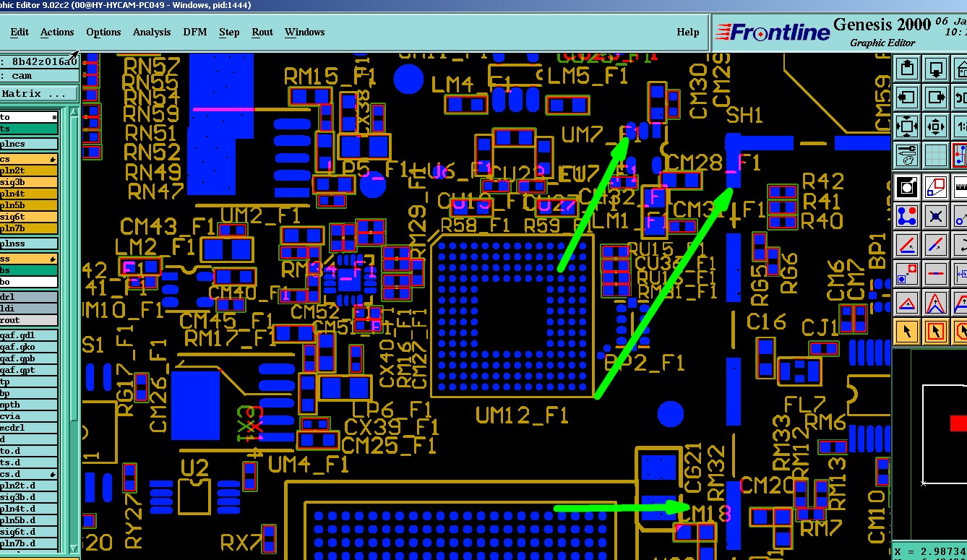Click the previous view undo icon
The height and width of the screenshot is (560, 967).
[960, 98]
